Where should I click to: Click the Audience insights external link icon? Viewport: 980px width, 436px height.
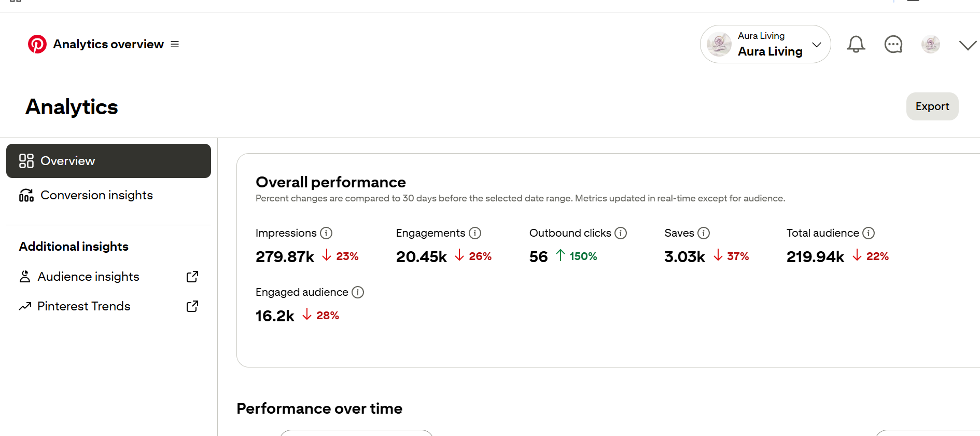[x=192, y=277]
